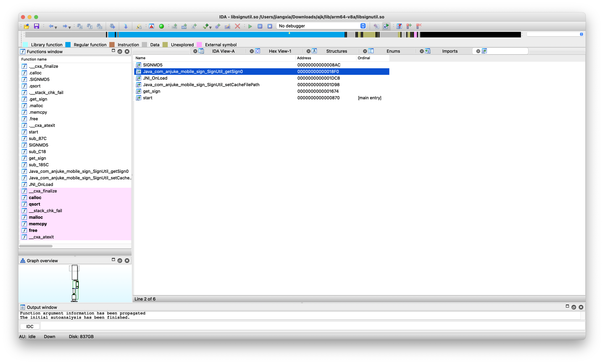Stop process with the square stop button
Viewport: 604px width, 364px height.
(270, 26)
